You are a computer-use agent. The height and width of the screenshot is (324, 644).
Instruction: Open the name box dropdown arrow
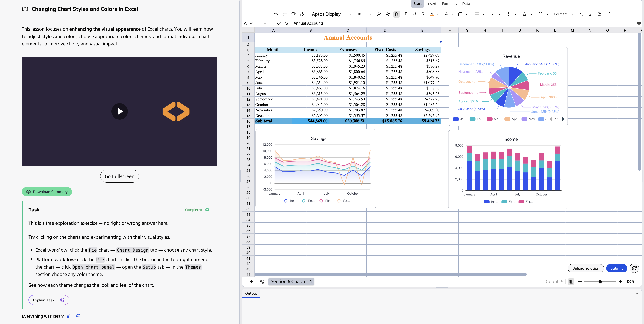pos(264,24)
